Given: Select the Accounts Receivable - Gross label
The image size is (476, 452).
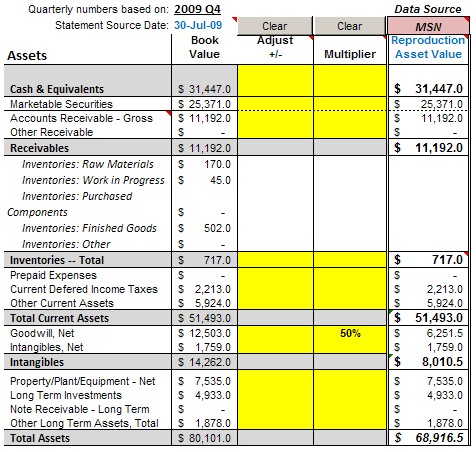Looking at the screenshot, I should (81, 118).
